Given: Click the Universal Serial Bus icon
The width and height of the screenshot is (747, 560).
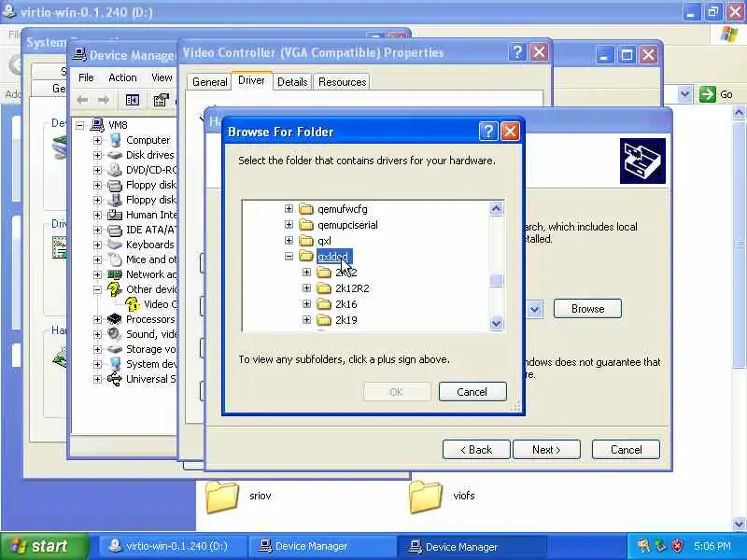Looking at the screenshot, I should click(x=115, y=379).
